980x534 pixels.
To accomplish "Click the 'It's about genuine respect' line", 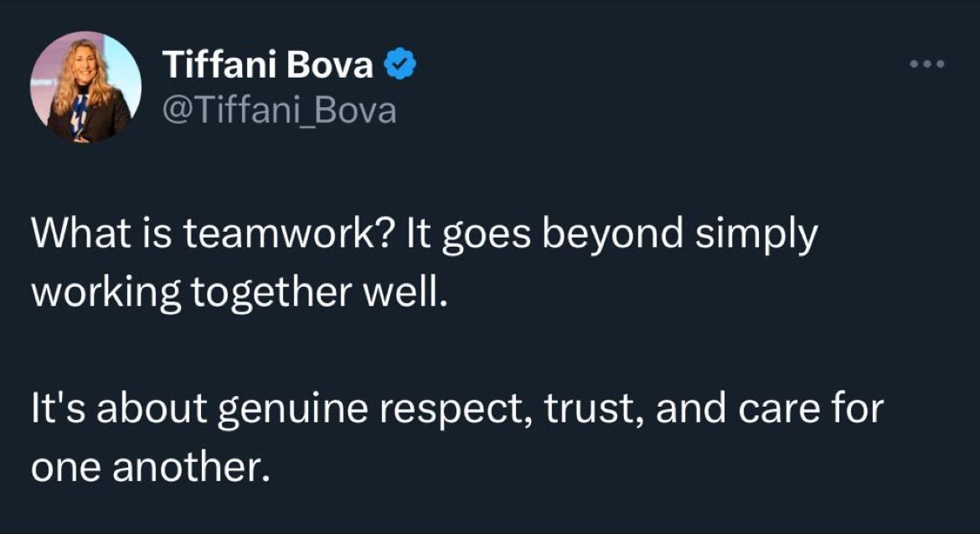I will [457, 409].
